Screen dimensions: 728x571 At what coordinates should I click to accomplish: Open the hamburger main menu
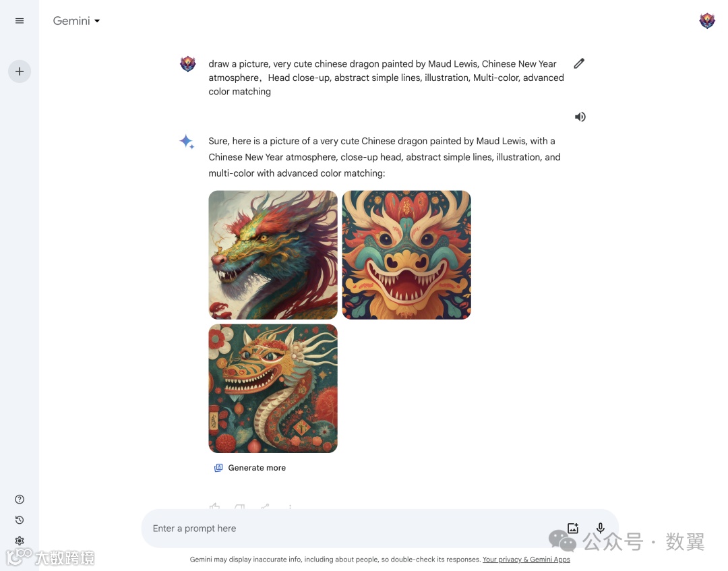point(20,21)
